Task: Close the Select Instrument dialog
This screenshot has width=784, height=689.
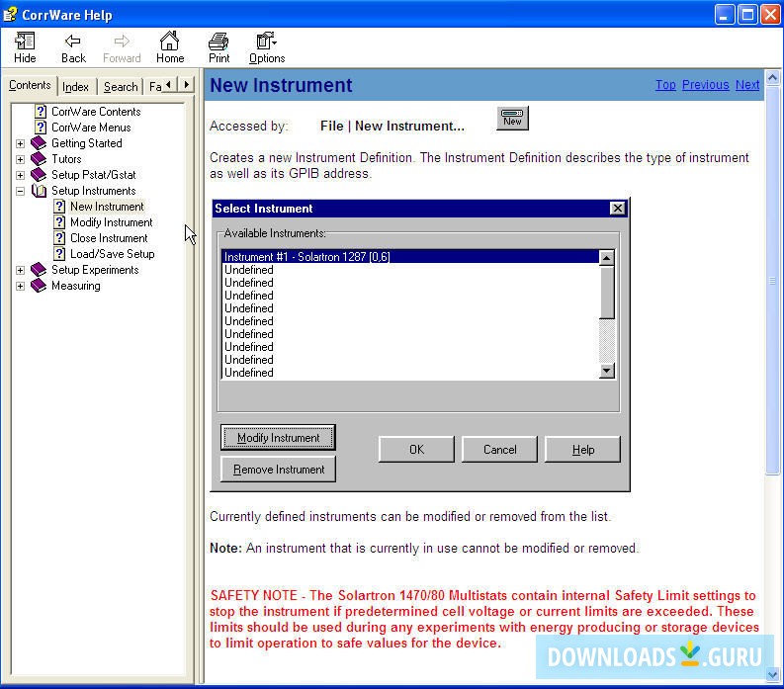Action: 618,208
